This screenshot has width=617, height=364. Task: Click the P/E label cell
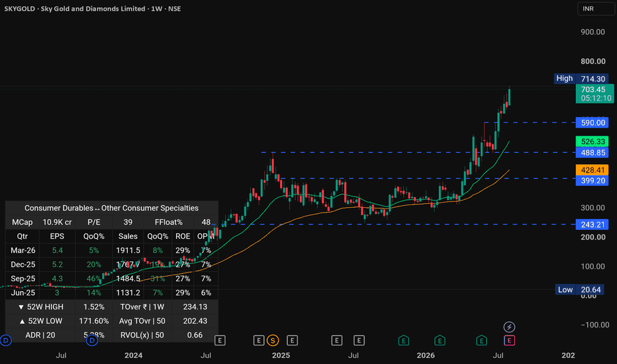[x=93, y=222]
